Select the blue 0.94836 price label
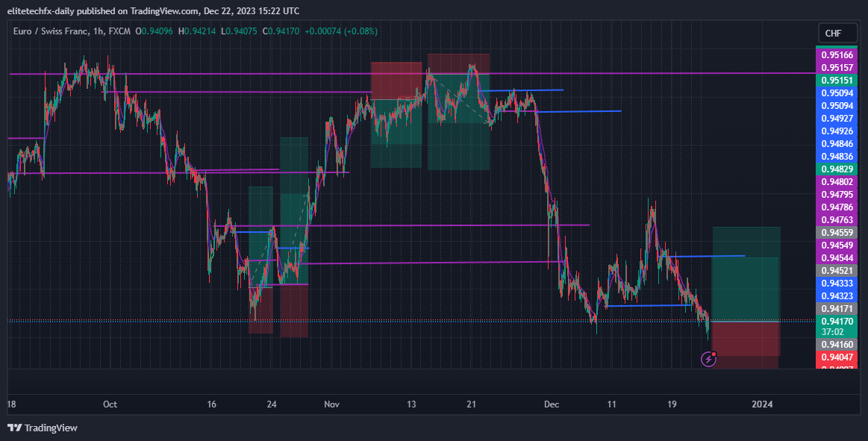Image resolution: width=868 pixels, height=441 pixels. [837, 157]
